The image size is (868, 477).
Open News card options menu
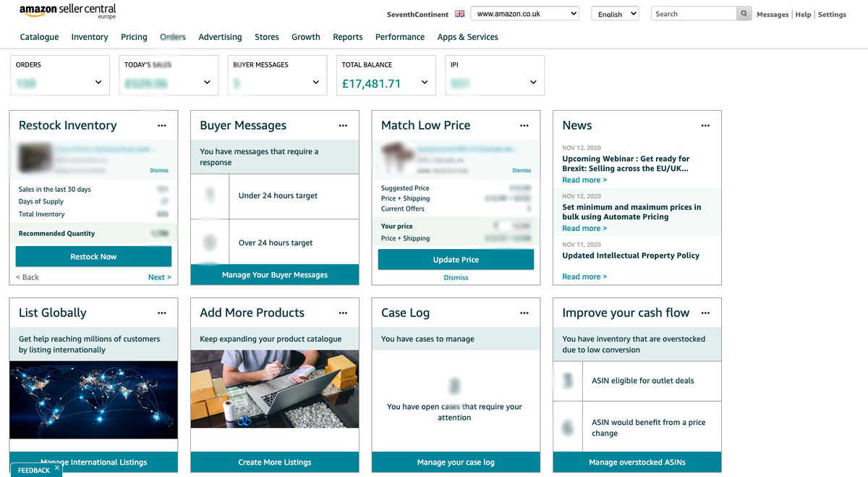pos(705,125)
